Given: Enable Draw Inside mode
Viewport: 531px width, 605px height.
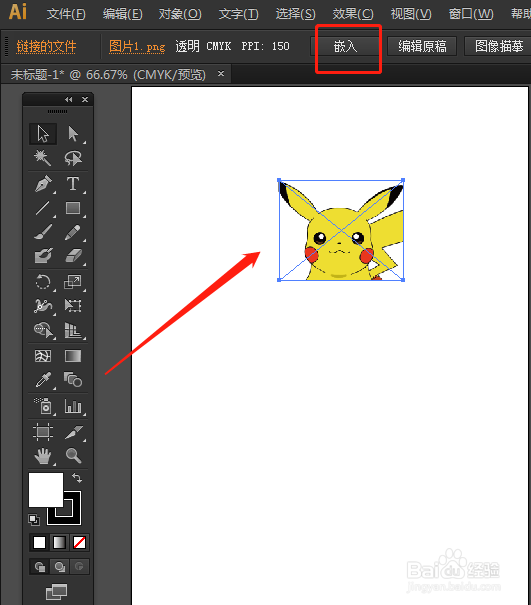Looking at the screenshot, I should 79,566.
